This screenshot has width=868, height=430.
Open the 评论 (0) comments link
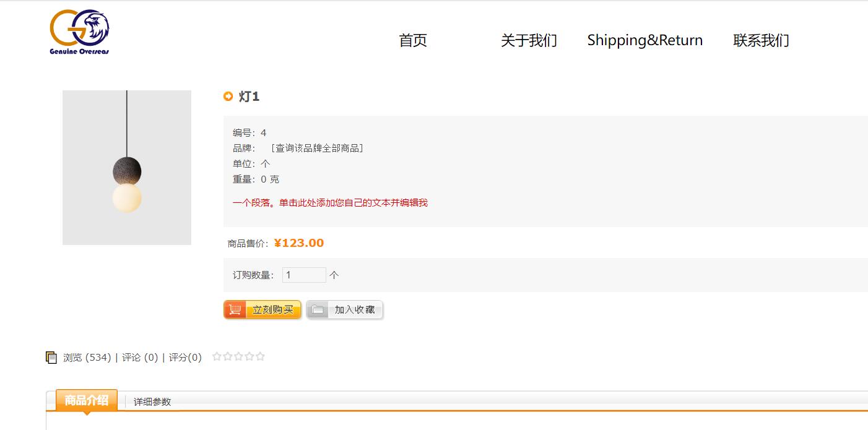tap(140, 358)
